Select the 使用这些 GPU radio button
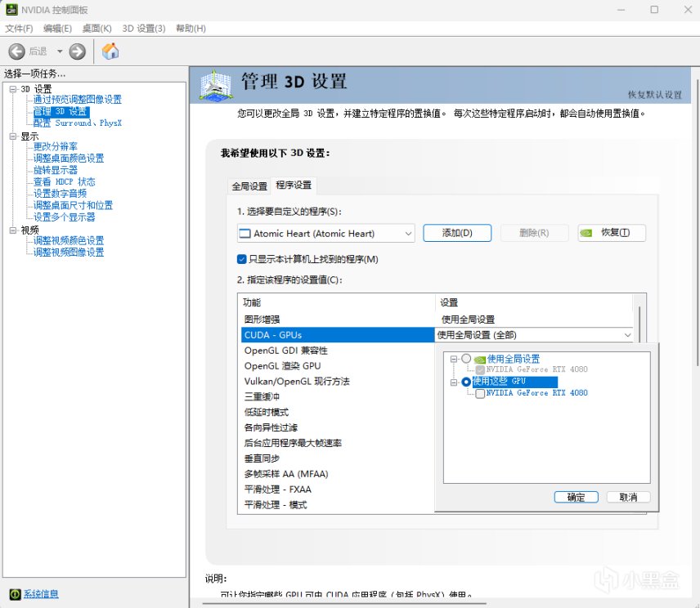The width and height of the screenshot is (700, 608). pos(466,382)
